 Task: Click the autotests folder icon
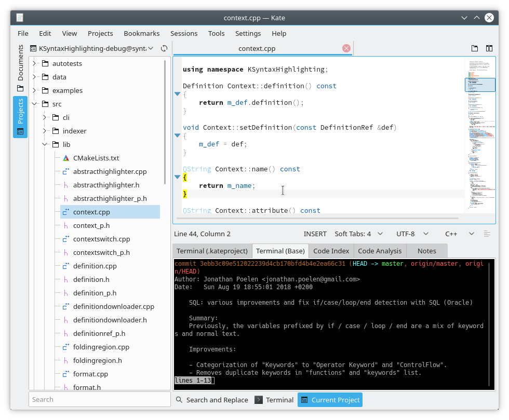45,63
